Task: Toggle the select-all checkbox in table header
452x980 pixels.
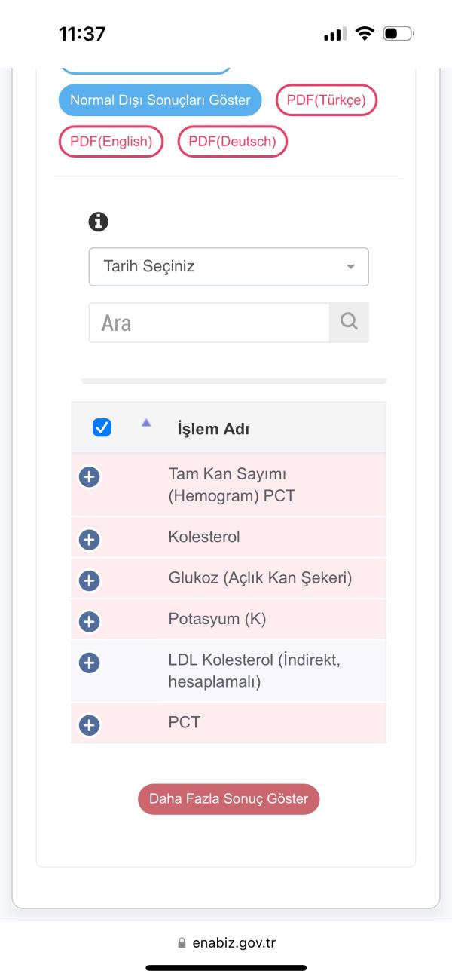Action: [x=102, y=427]
